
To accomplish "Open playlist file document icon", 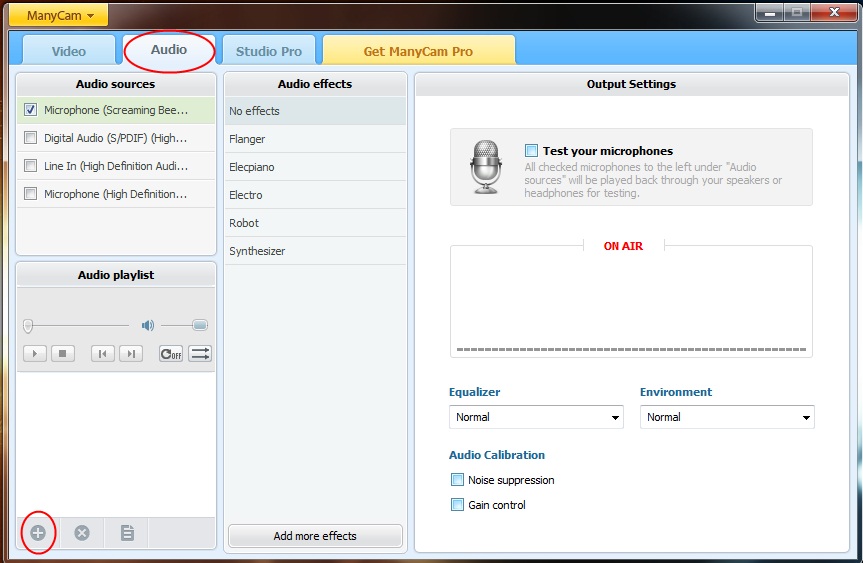I will (x=127, y=533).
